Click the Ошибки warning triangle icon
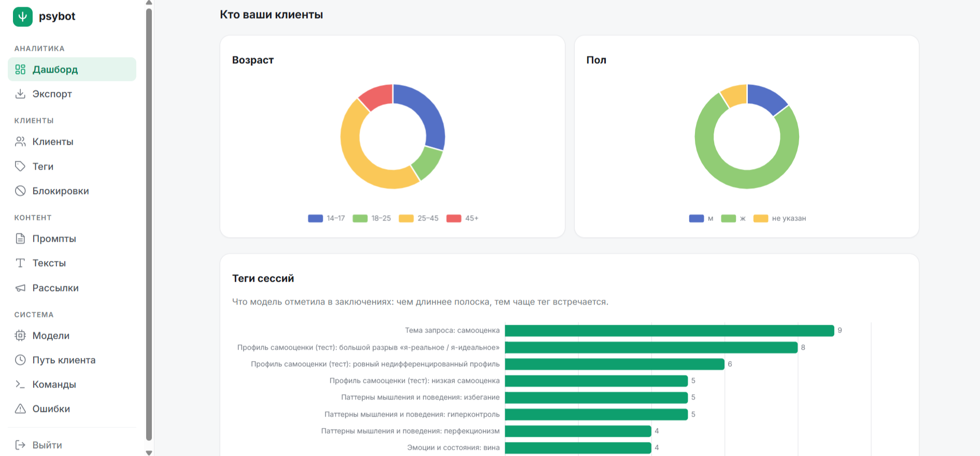Screen dimensions: 980x456 [20, 409]
